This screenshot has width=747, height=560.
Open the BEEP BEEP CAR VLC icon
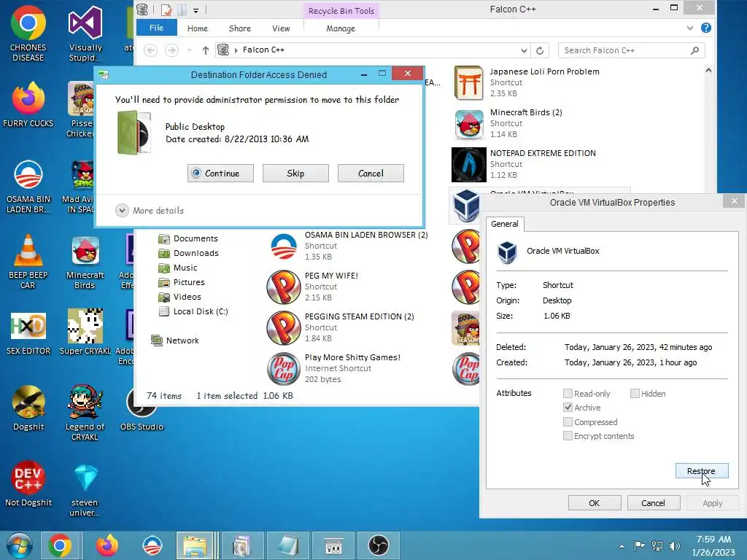pyautogui.click(x=28, y=262)
